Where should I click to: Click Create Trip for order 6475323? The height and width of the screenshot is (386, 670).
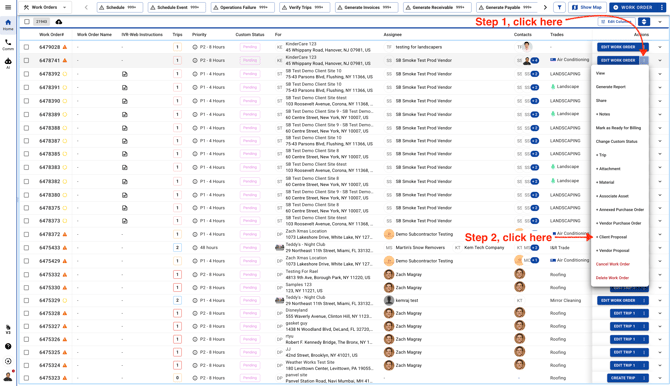(x=623, y=378)
